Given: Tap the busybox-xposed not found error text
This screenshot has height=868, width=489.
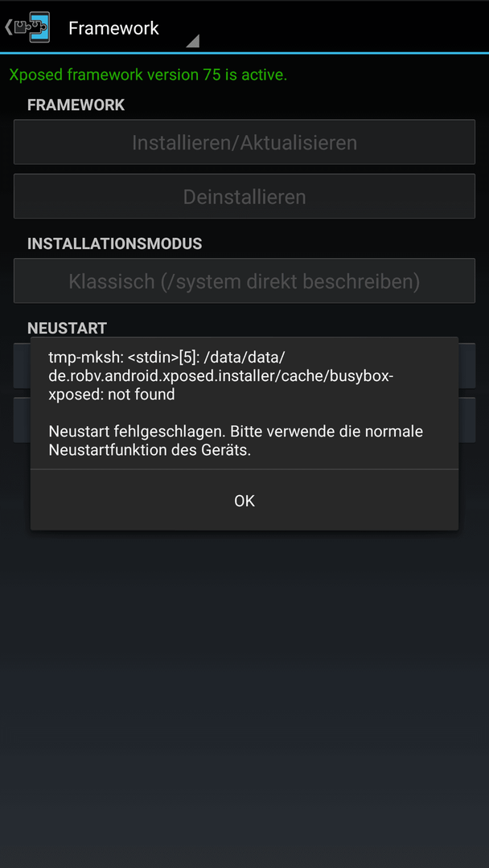Looking at the screenshot, I should [x=221, y=376].
